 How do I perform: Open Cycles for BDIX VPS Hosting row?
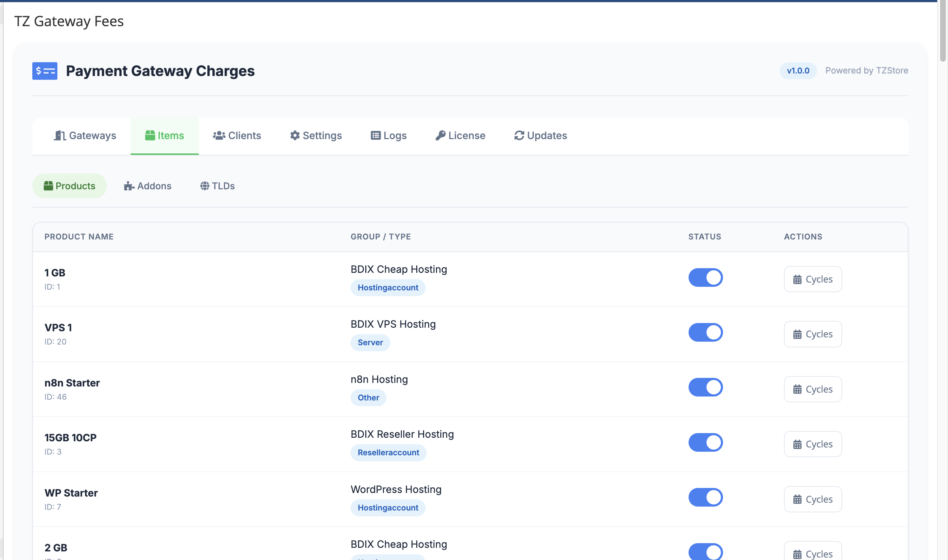pos(813,334)
